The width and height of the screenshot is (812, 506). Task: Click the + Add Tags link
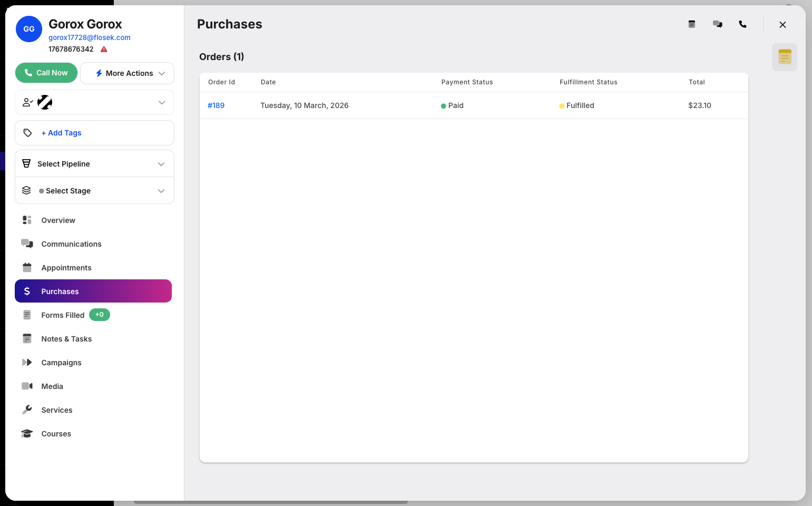pyautogui.click(x=62, y=133)
